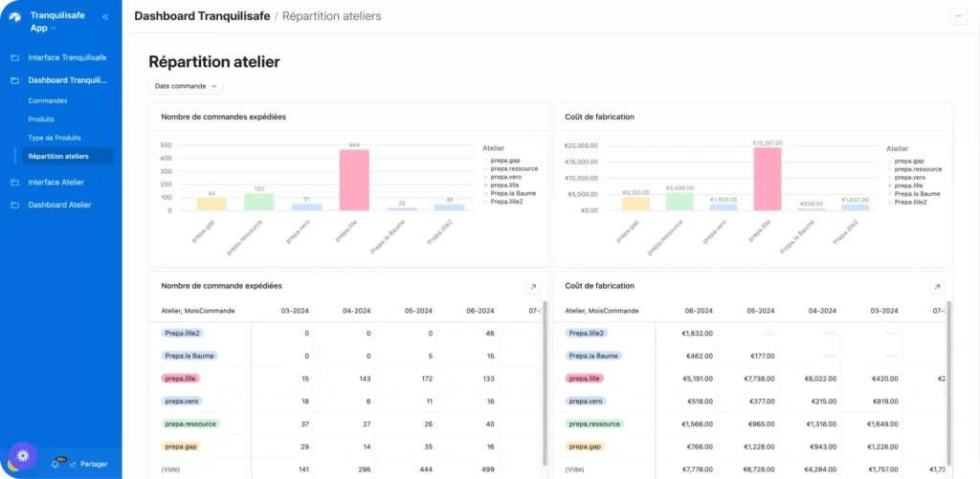This screenshot has height=479, width=980.
Task: Toggle prepa.lille legend in orders chart
Action: click(501, 185)
